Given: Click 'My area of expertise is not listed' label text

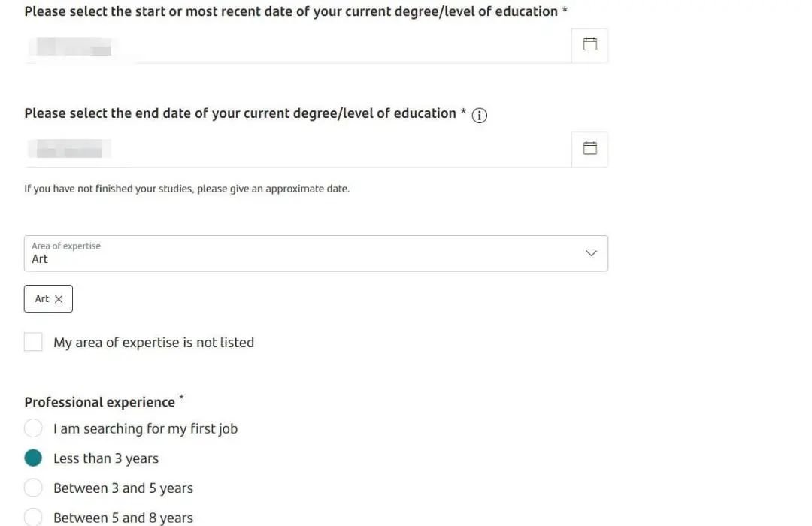Looking at the screenshot, I should [154, 343].
